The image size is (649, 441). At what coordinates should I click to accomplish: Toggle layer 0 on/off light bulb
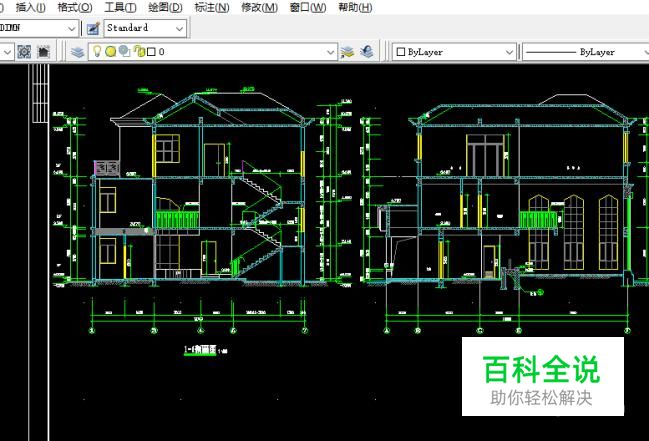pos(97,51)
